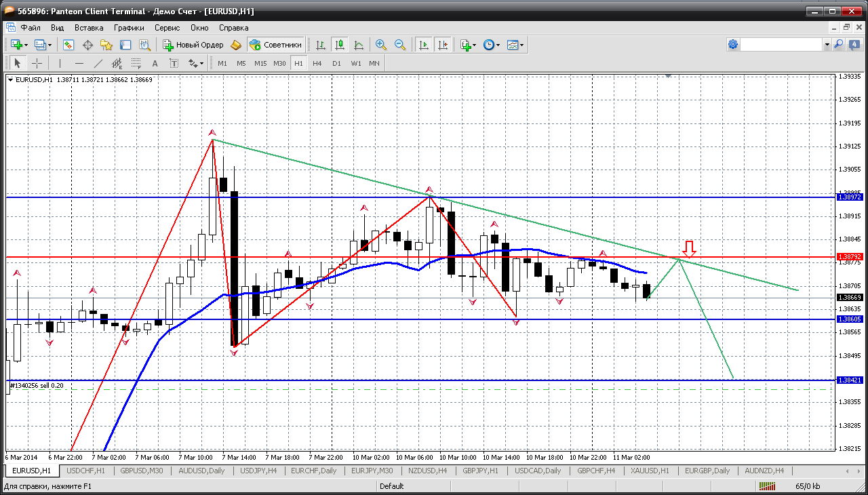Switch chart to bar chart type

(x=321, y=45)
